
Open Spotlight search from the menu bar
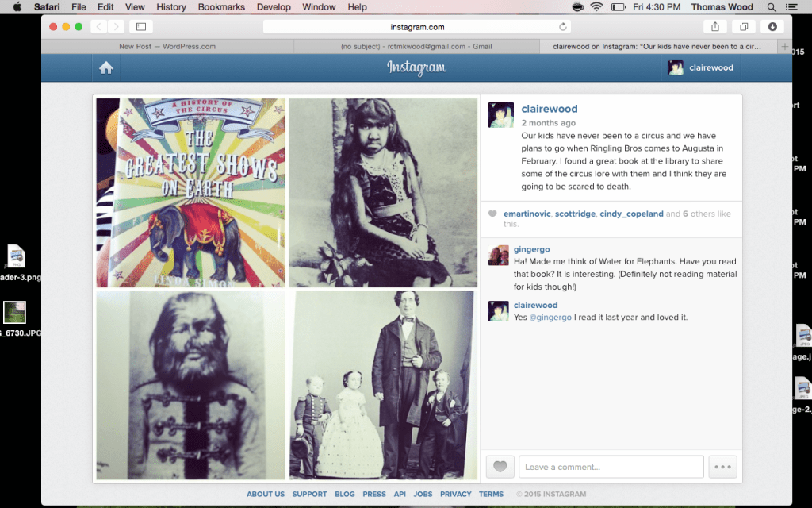[x=770, y=7]
